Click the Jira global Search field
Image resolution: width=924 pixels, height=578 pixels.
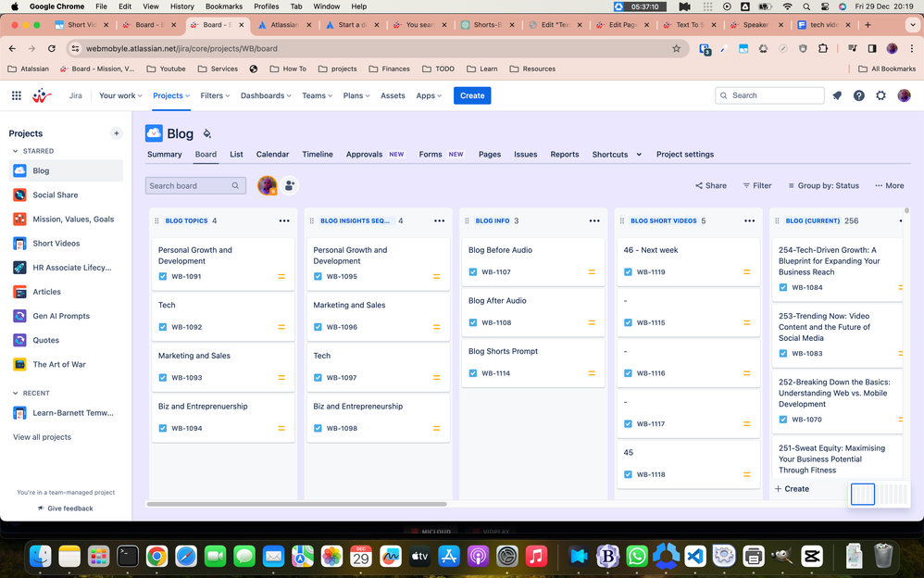click(x=769, y=95)
